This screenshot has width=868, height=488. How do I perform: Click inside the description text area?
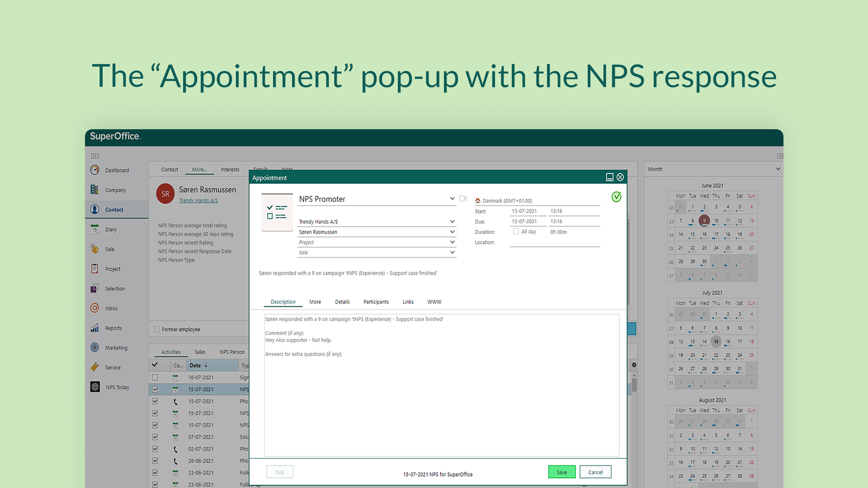pos(442,385)
